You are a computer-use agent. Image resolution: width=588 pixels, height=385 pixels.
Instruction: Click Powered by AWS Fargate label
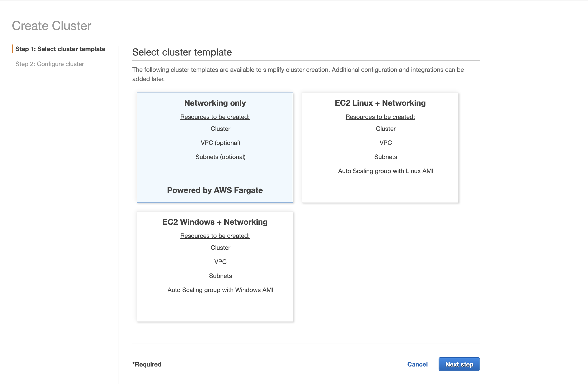[x=215, y=190]
